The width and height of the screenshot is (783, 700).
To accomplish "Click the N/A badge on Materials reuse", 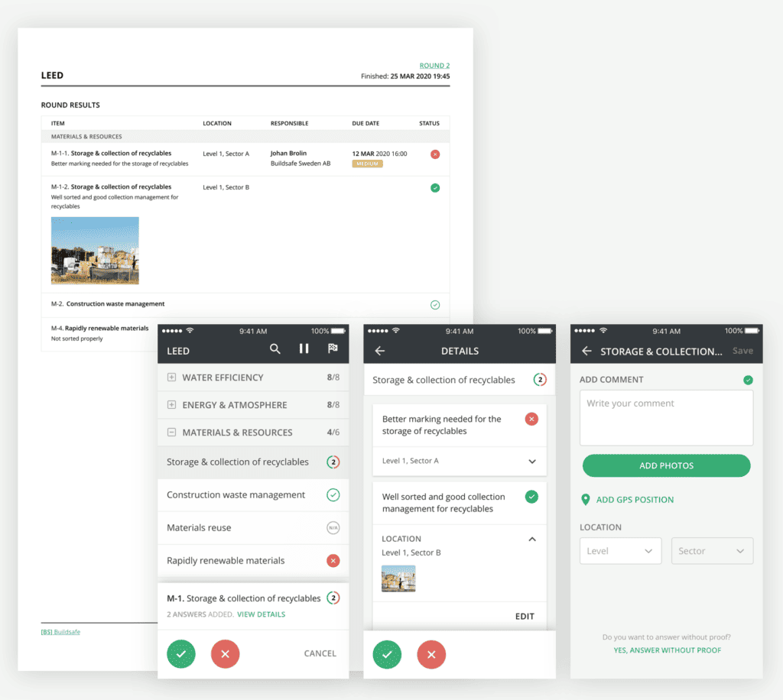I will pyautogui.click(x=333, y=528).
